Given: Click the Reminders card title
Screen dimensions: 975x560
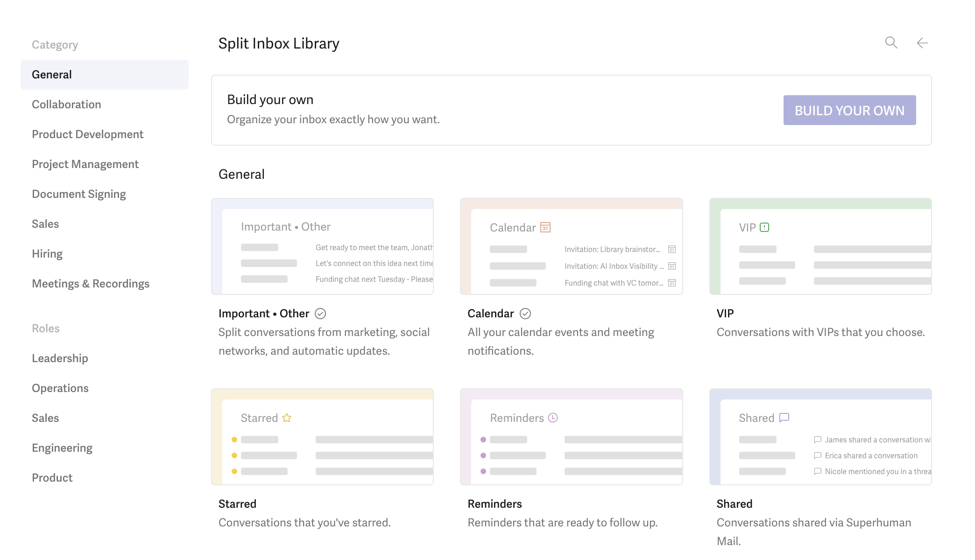Looking at the screenshot, I should tap(495, 504).
